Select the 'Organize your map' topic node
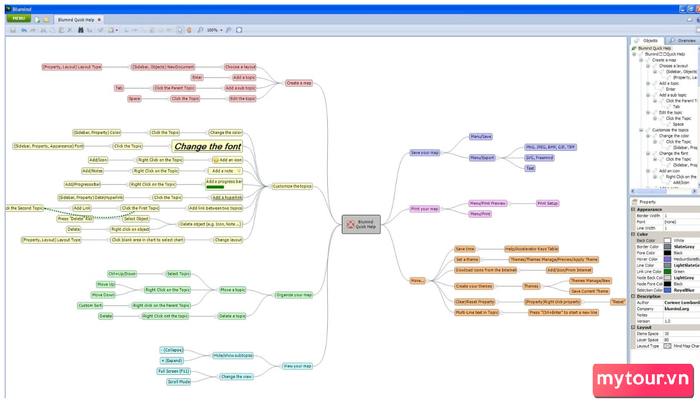 [x=294, y=295]
